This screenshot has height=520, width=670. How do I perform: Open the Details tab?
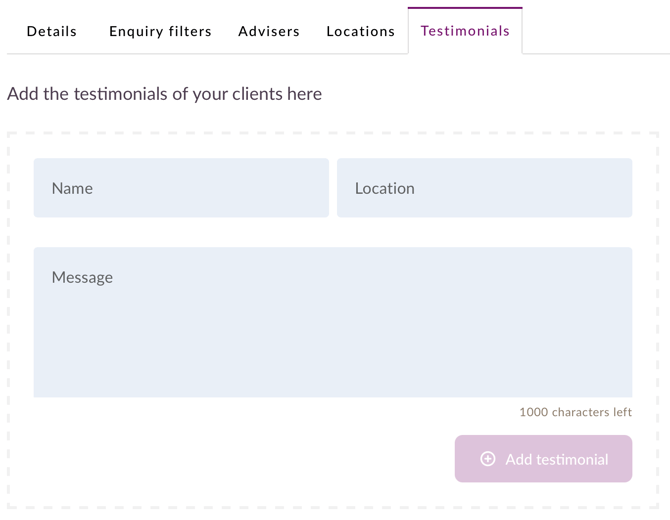point(52,31)
